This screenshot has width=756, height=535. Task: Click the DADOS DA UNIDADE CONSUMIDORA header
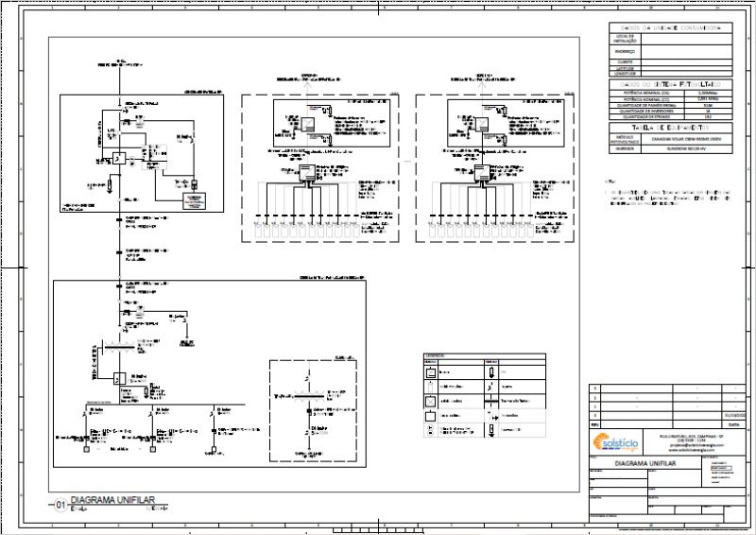671,28
